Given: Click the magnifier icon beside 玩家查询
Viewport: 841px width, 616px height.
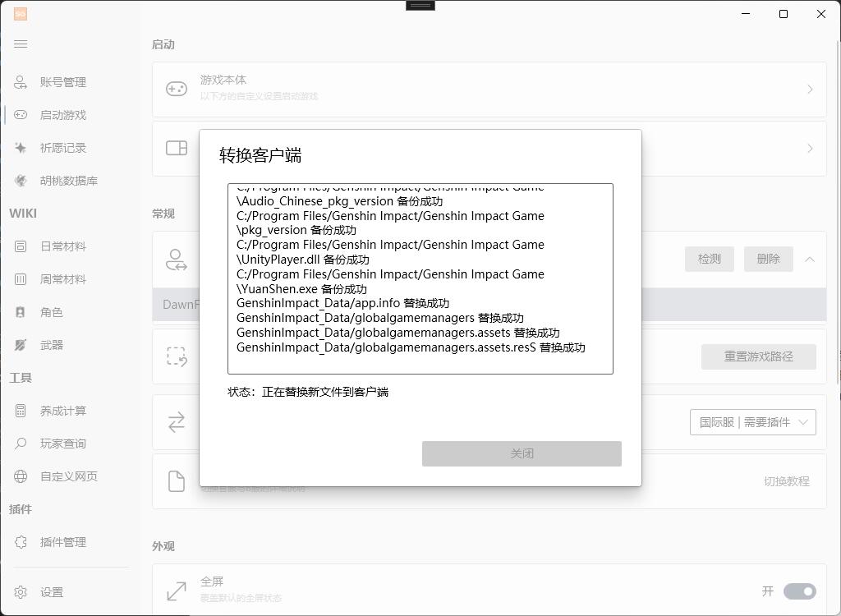Looking at the screenshot, I should tap(21, 444).
